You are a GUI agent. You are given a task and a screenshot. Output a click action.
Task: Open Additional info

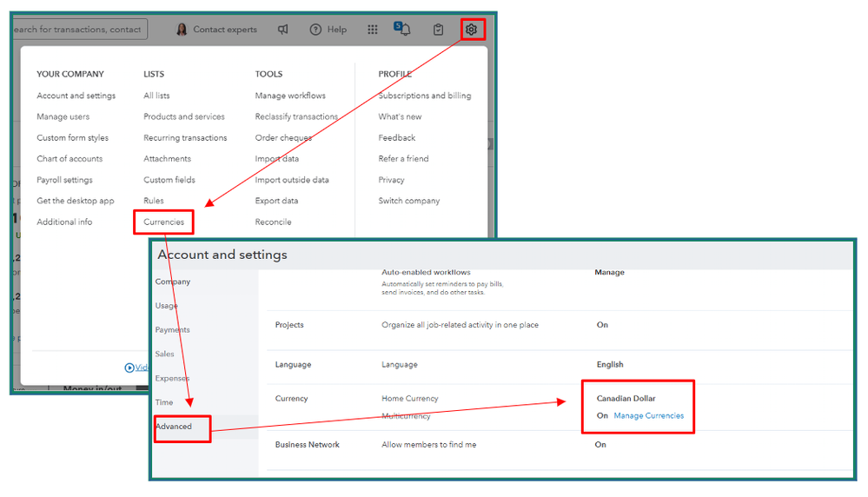(65, 222)
